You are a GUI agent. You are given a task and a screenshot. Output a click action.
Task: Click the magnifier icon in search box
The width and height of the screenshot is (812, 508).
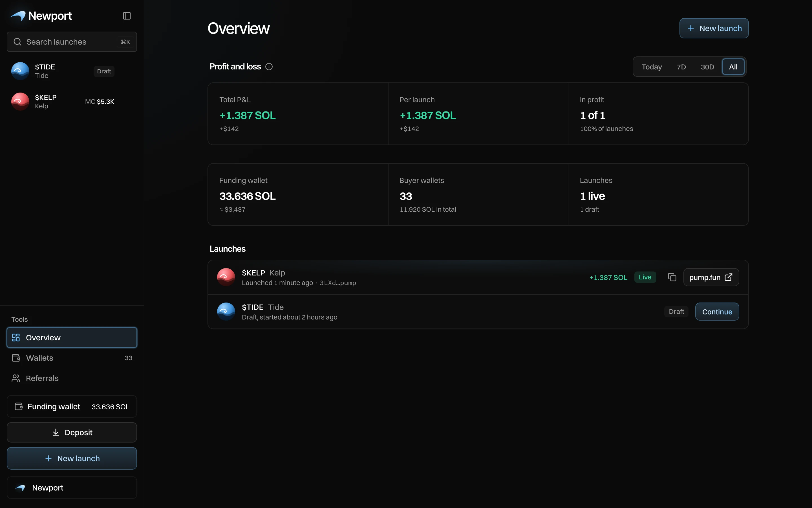coord(17,42)
